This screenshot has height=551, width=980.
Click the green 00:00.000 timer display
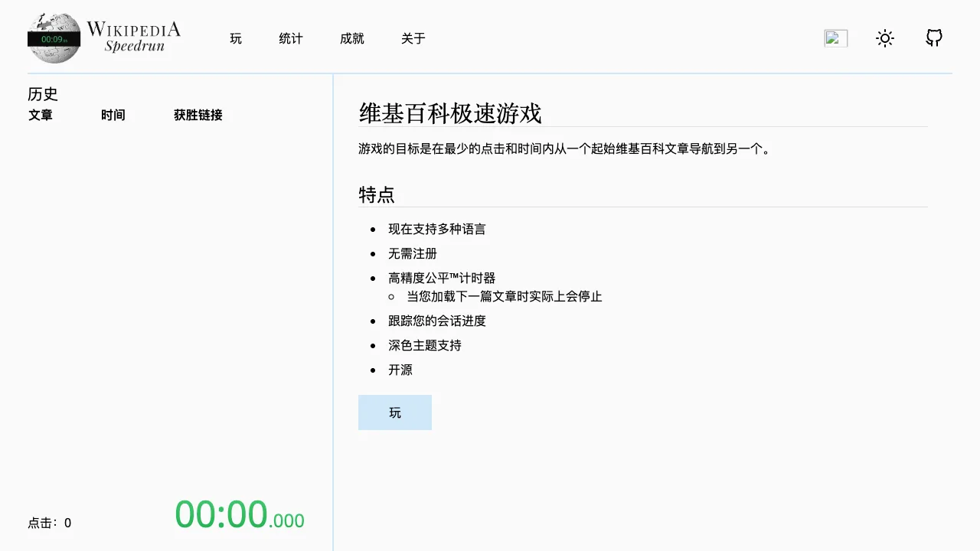(240, 514)
